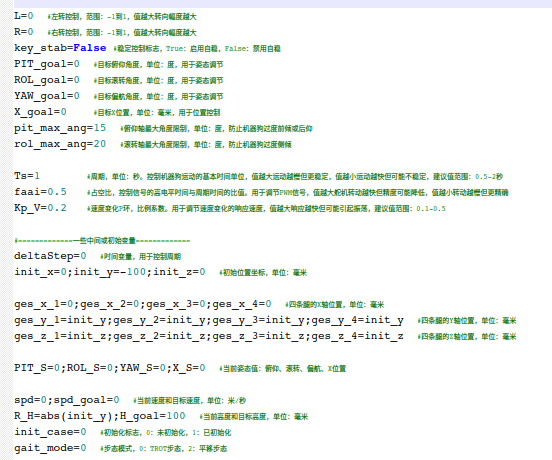Screen dimensions: 552x460
Task: Click faai=0.5 duty cycle value
Action: 57,192
